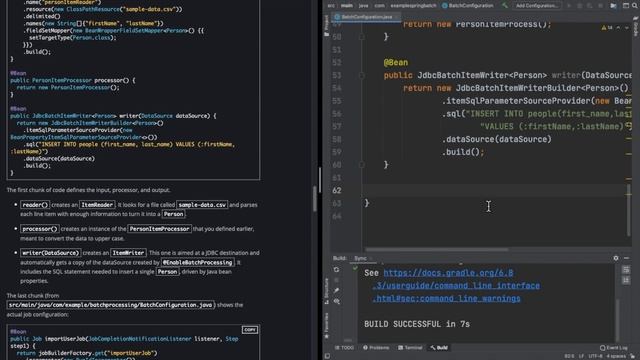Viewport: 640px width, 360px height.
Task: Open the Event Log
Action: coord(613,348)
